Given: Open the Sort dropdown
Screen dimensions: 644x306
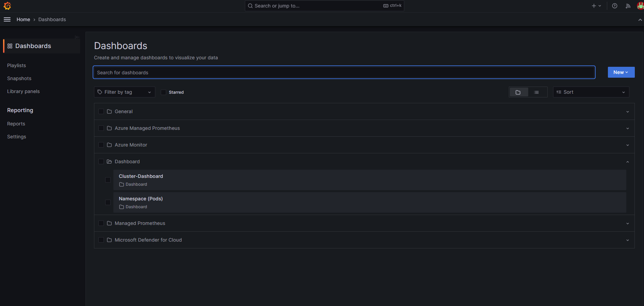Looking at the screenshot, I should click(591, 92).
